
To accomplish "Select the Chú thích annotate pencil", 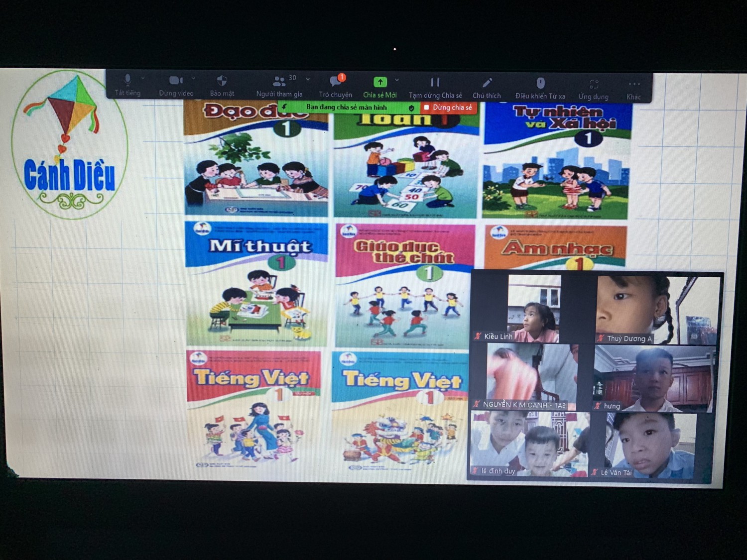I will coord(487,83).
